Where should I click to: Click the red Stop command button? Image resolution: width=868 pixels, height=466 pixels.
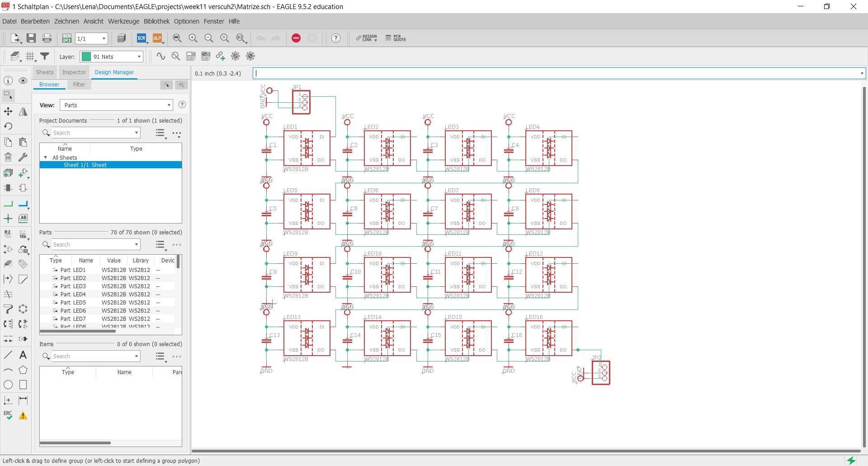pyautogui.click(x=296, y=38)
